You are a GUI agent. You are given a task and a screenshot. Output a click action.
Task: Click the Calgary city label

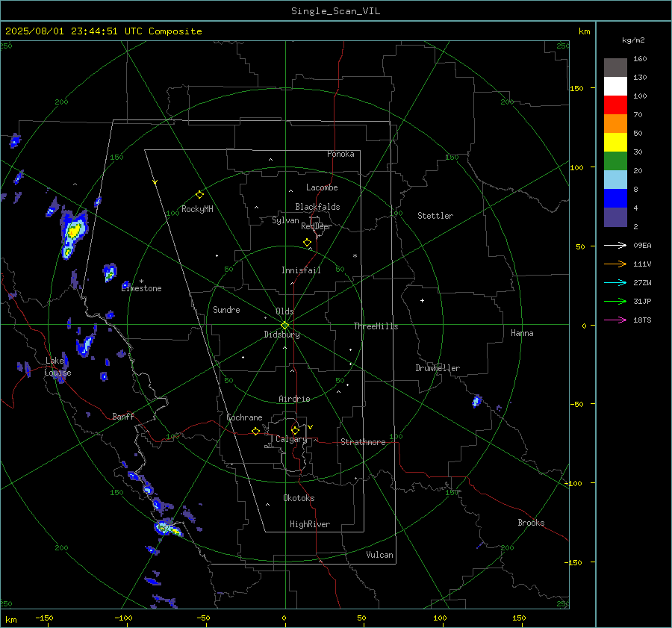tap(291, 439)
